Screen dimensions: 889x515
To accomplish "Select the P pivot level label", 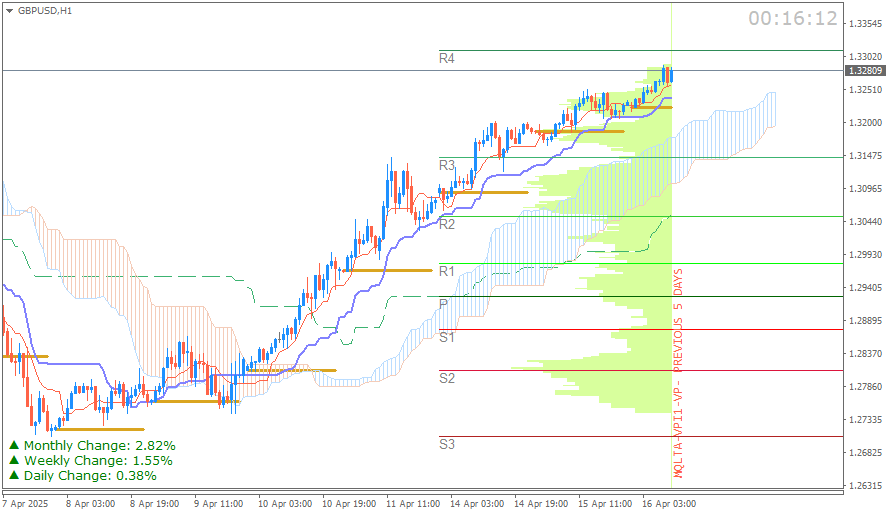I will (x=443, y=304).
